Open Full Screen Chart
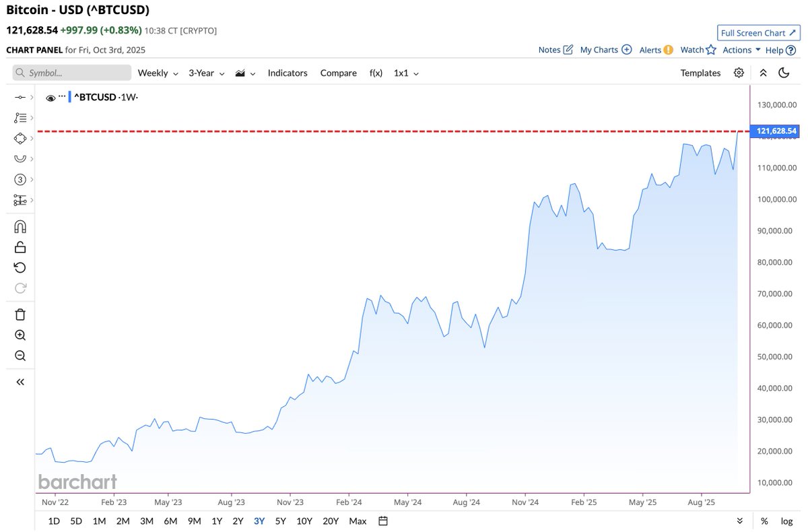 point(758,33)
